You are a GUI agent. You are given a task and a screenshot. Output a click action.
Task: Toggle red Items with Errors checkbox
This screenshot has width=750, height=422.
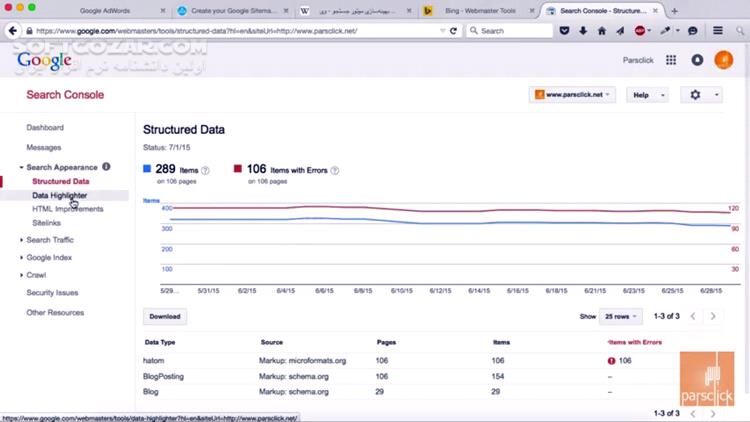238,169
